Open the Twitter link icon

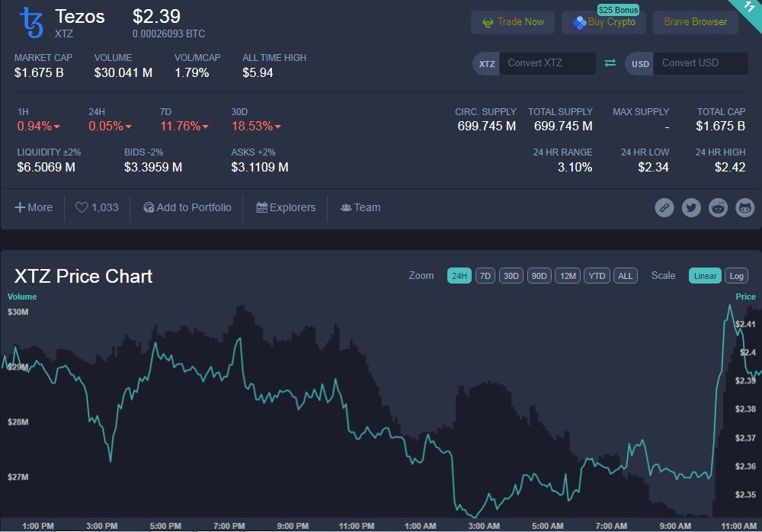coord(691,207)
